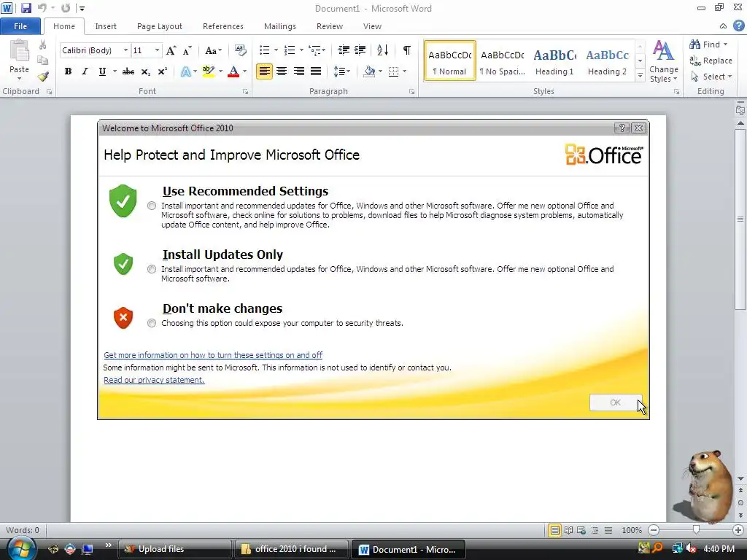Click the red font color button
747x560 pixels.
233,71
